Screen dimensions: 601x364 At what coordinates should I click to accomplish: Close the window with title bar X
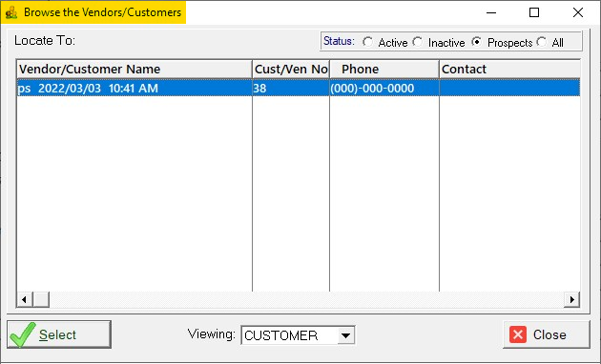[578, 12]
